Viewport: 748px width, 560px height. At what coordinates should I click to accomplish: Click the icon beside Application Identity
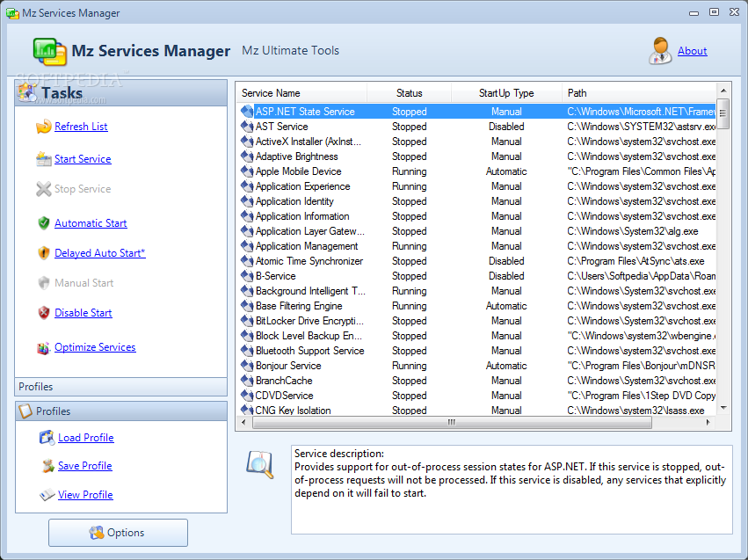pos(247,200)
